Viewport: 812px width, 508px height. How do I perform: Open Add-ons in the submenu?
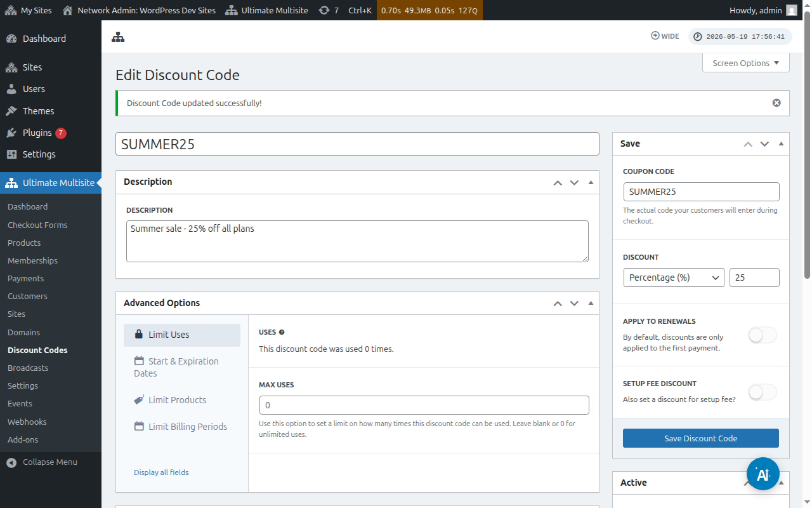(23, 439)
